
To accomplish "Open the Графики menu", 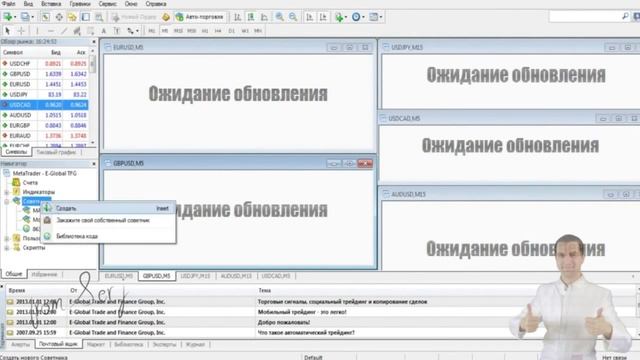I will point(80,4).
